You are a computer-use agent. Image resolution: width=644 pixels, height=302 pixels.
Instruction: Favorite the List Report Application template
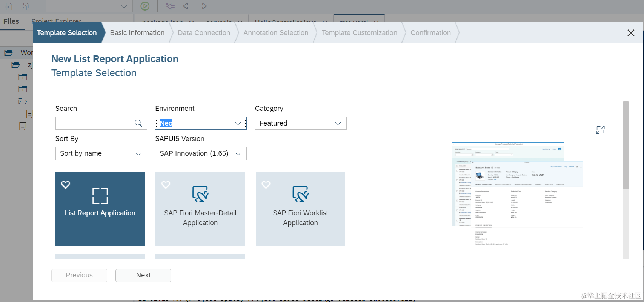pos(66,185)
